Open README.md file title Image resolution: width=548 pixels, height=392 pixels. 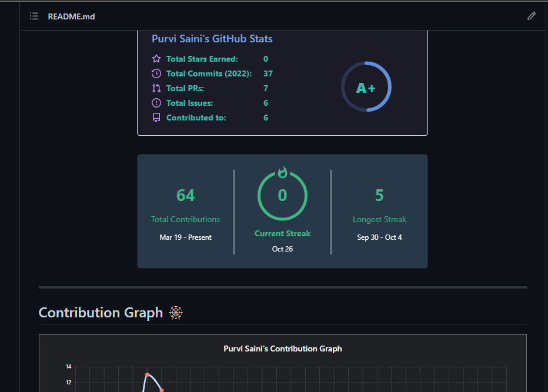coord(71,16)
